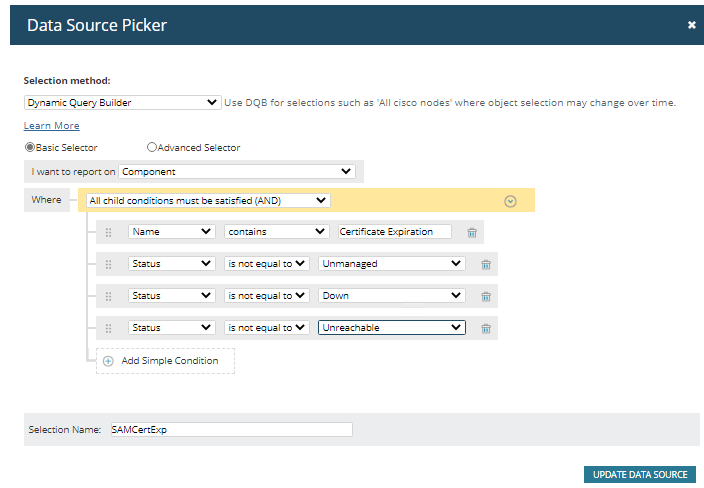The height and width of the screenshot is (488, 704).
Task: Click the plus icon for Add Simple Condition
Action: pyautogui.click(x=108, y=361)
